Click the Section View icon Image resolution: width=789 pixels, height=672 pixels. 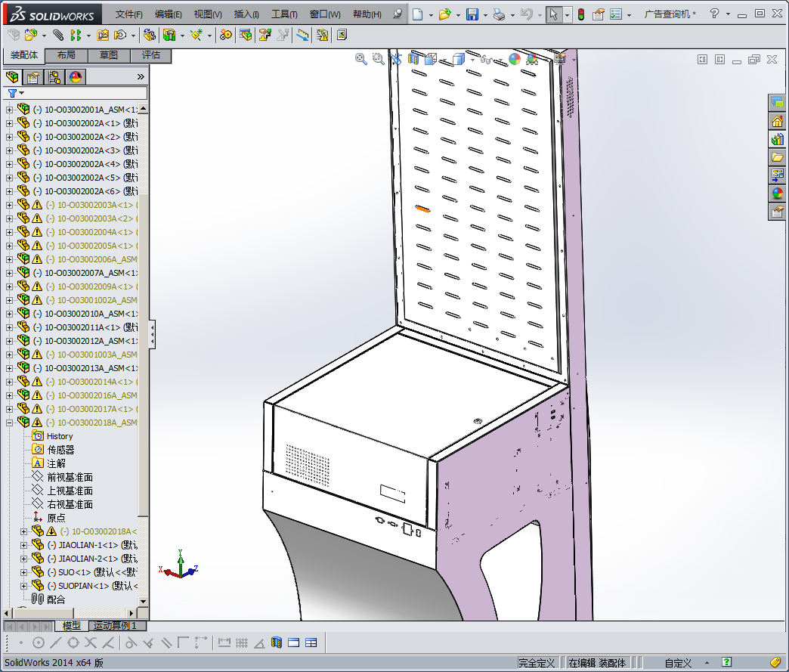(413, 59)
